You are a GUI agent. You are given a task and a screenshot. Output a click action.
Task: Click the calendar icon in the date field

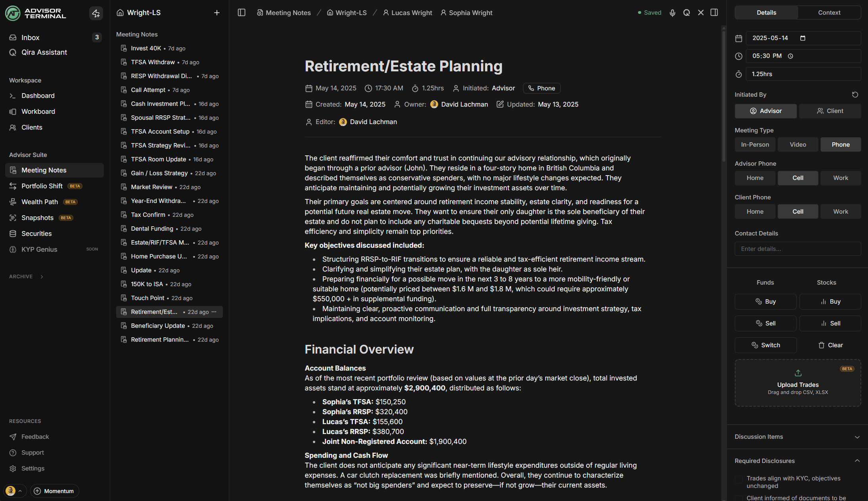(803, 38)
